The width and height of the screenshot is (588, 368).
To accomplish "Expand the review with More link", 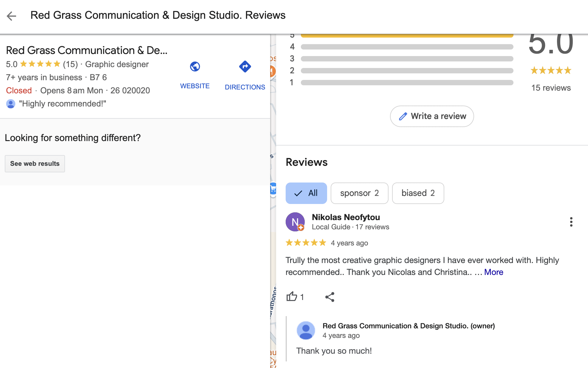I will pos(493,272).
